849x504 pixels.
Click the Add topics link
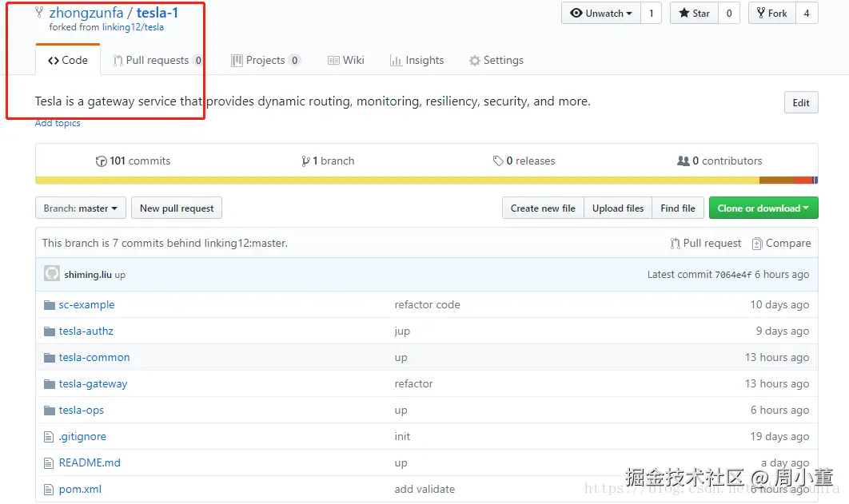pos(58,123)
